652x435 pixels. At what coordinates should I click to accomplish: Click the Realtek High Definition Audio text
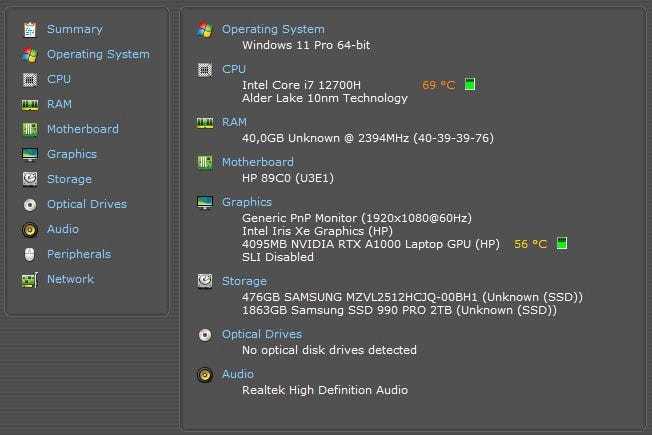(325, 390)
